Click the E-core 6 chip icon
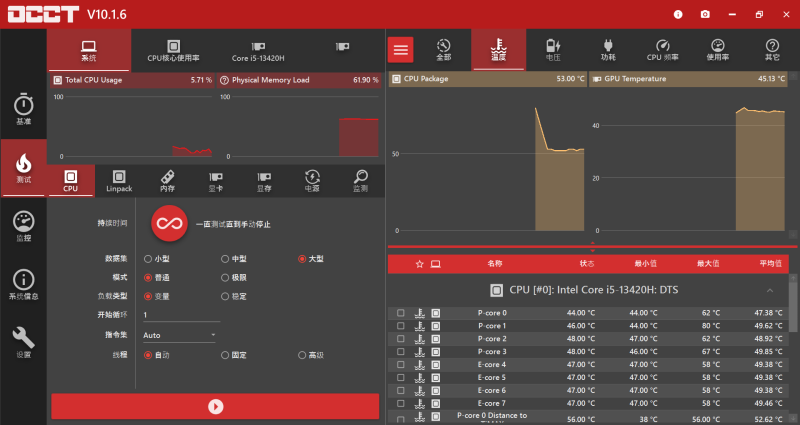The height and width of the screenshot is (425, 800). [435, 391]
